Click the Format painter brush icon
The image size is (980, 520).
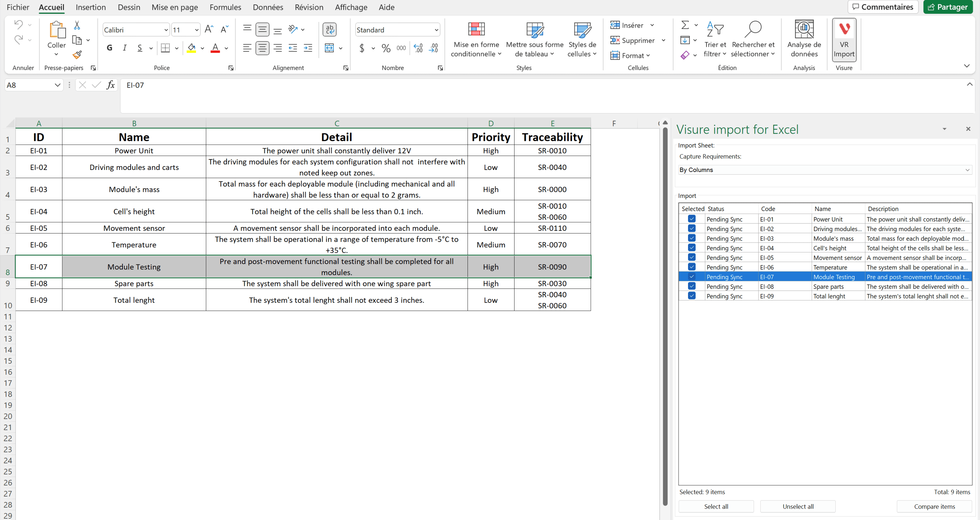coord(77,55)
